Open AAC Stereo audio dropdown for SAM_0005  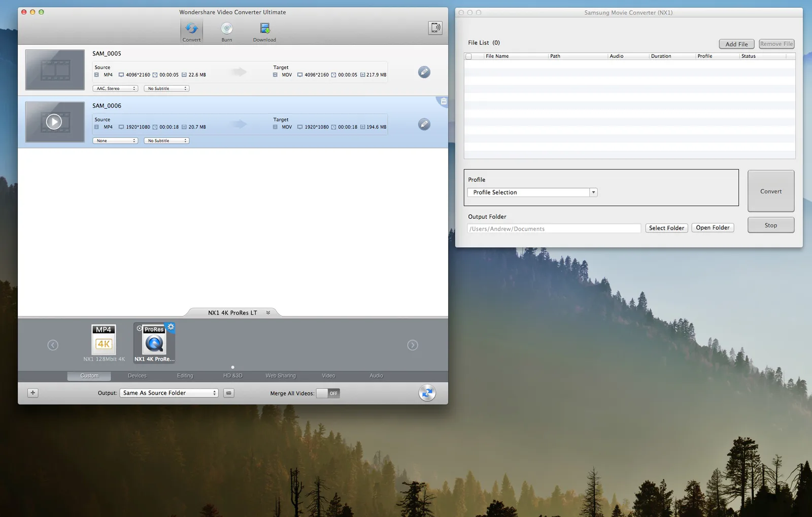[115, 88]
